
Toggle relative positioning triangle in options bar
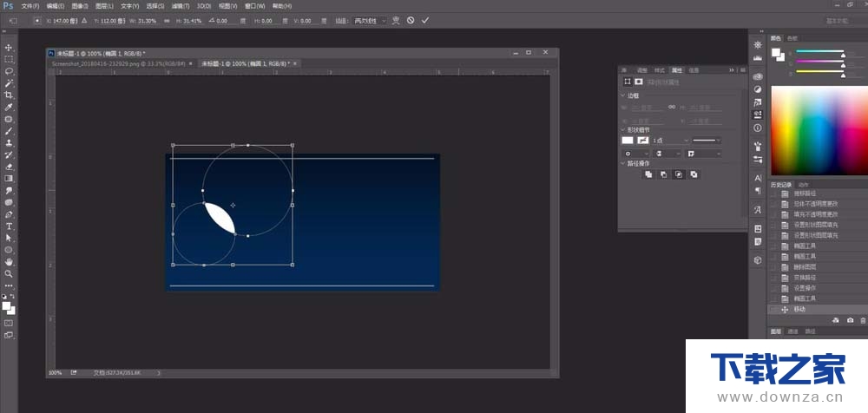84,21
